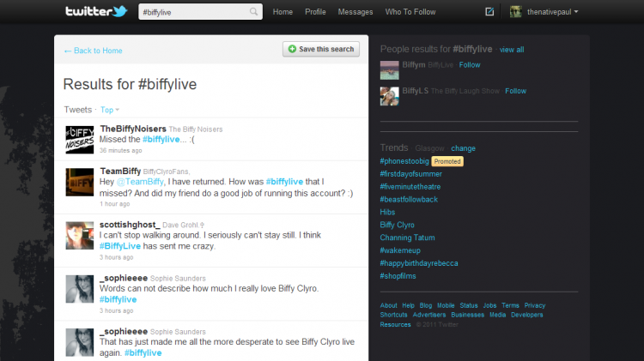Open #wakemeup trend

click(400, 250)
